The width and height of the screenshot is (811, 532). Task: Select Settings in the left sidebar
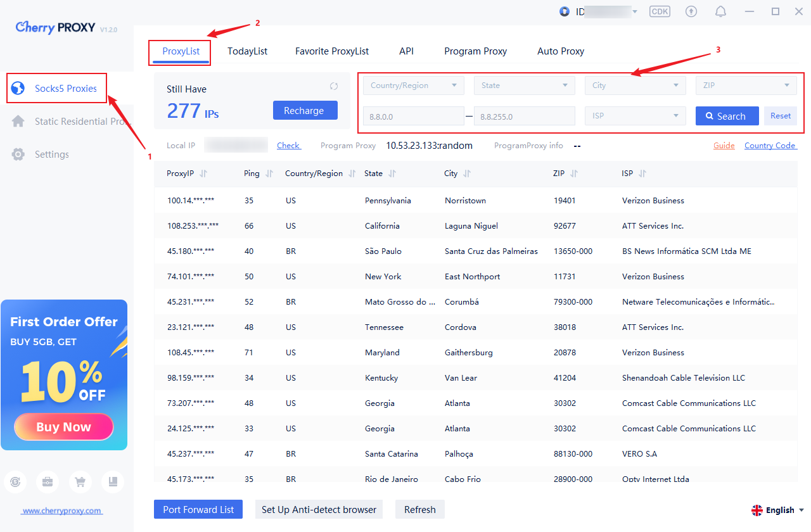click(x=51, y=155)
